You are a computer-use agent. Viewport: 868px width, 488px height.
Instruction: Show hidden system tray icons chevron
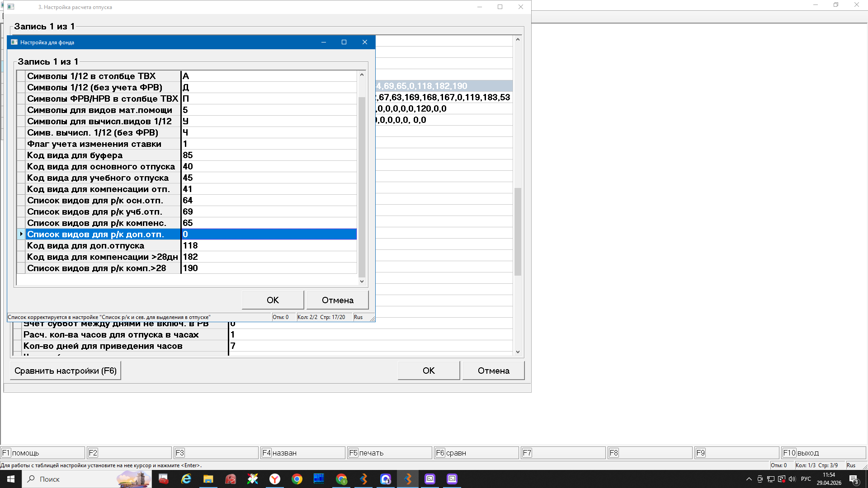tap(749, 479)
